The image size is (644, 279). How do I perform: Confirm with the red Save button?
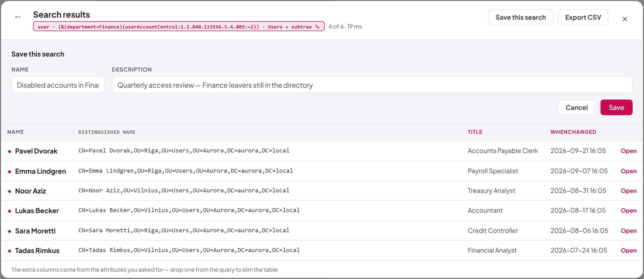[x=616, y=107]
